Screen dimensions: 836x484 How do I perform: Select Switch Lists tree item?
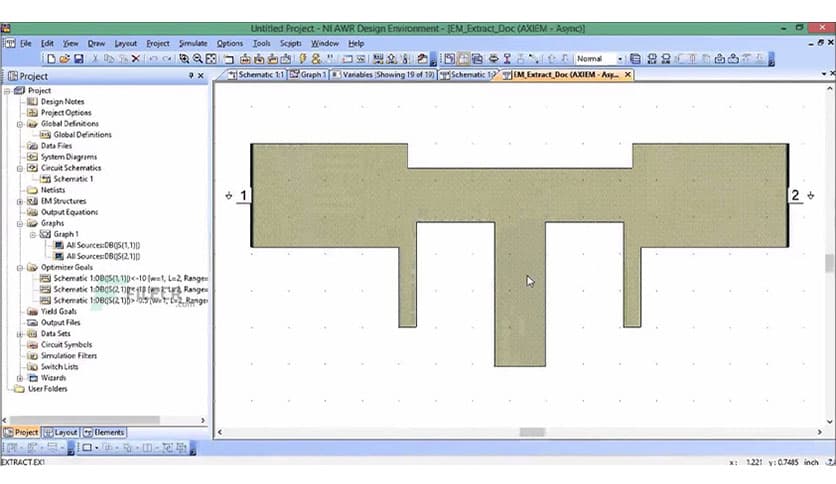(59, 367)
